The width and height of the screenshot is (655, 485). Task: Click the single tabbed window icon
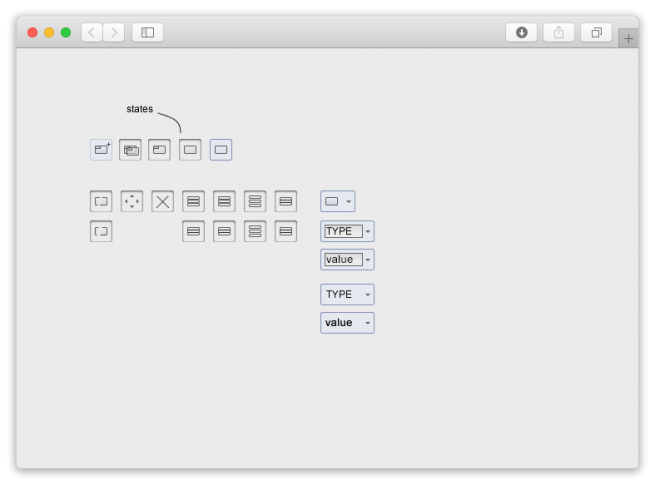(160, 150)
